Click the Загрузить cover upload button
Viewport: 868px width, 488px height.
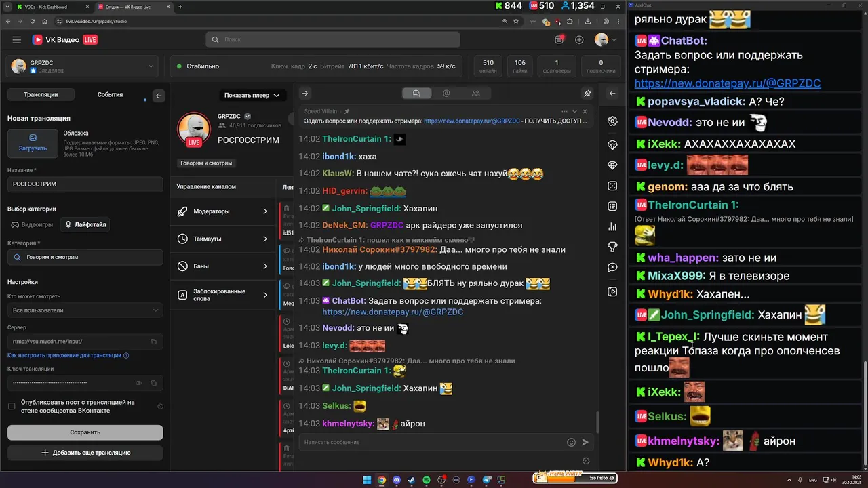click(x=33, y=144)
